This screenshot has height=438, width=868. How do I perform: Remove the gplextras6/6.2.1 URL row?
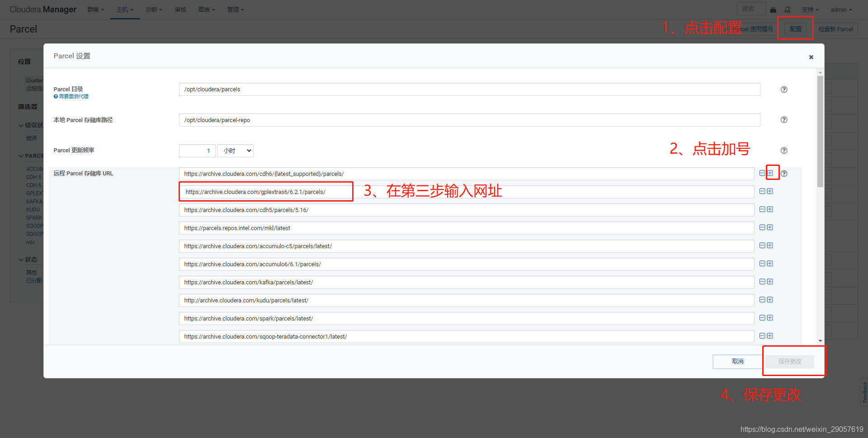point(762,191)
